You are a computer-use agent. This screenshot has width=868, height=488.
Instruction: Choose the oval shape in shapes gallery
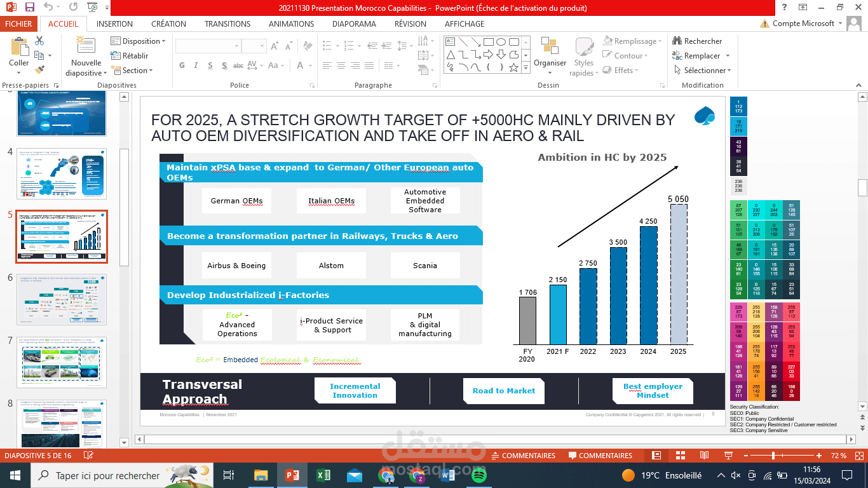point(501,42)
